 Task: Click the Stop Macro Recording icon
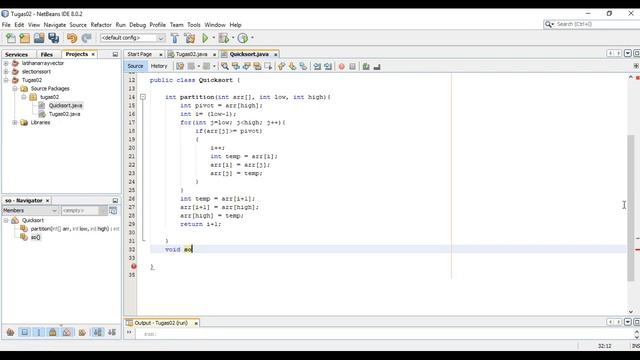coord(352,66)
